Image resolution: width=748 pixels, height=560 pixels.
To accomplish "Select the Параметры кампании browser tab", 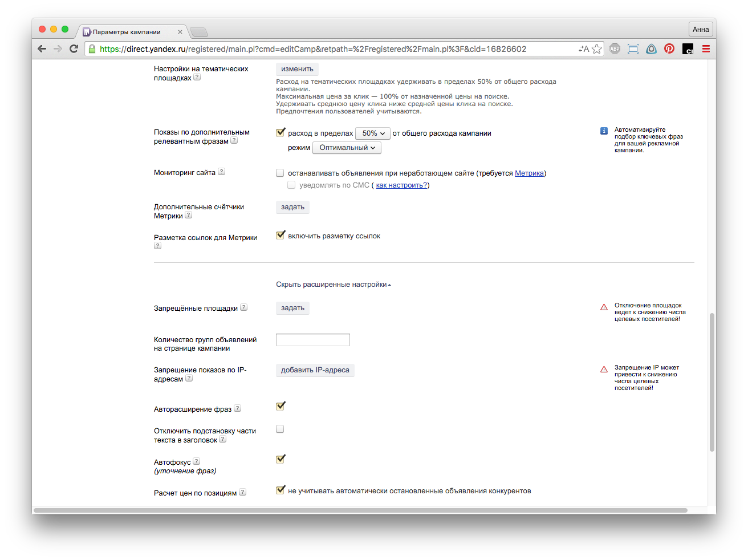I will (x=131, y=32).
